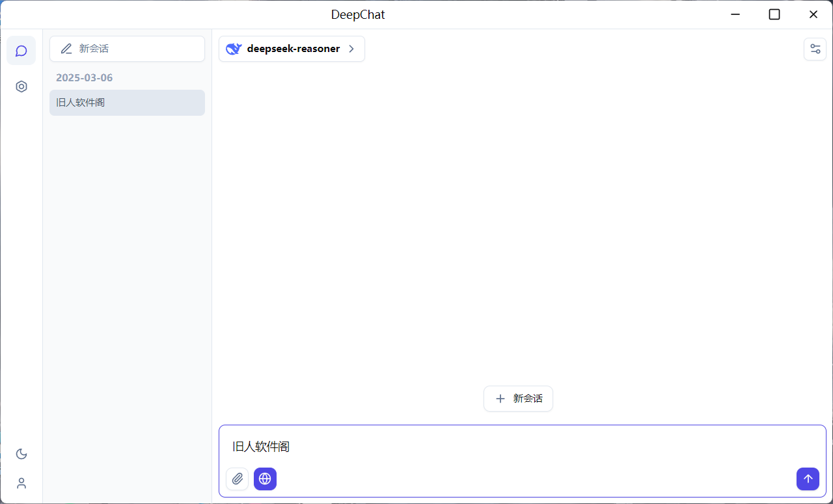Click the DeepSeek whale logo icon
Screen dimensions: 833x504
tap(234, 49)
